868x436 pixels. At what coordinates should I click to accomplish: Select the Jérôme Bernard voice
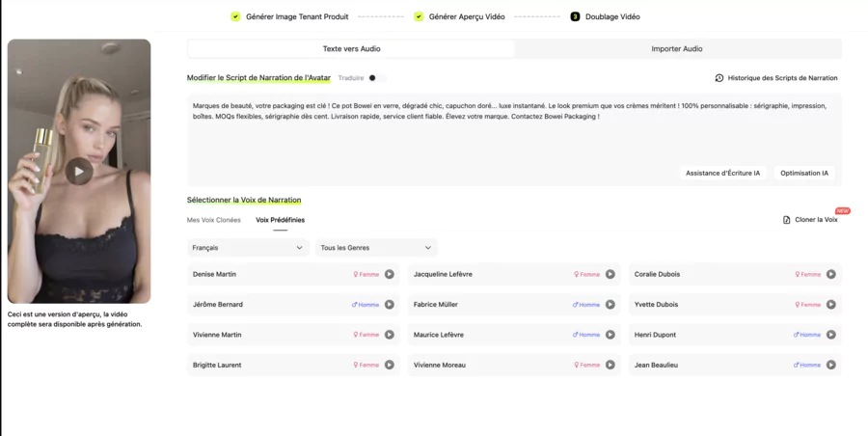point(293,304)
